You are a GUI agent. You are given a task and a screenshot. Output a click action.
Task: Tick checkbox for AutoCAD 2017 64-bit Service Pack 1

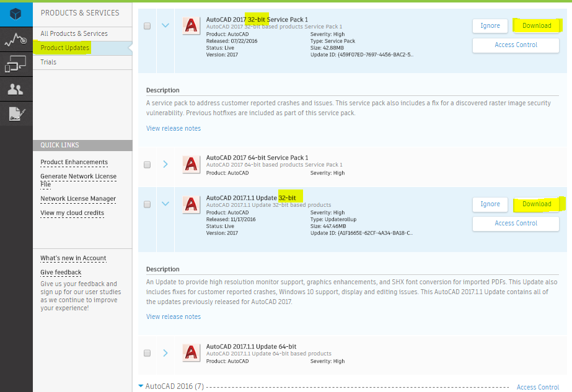pos(147,165)
